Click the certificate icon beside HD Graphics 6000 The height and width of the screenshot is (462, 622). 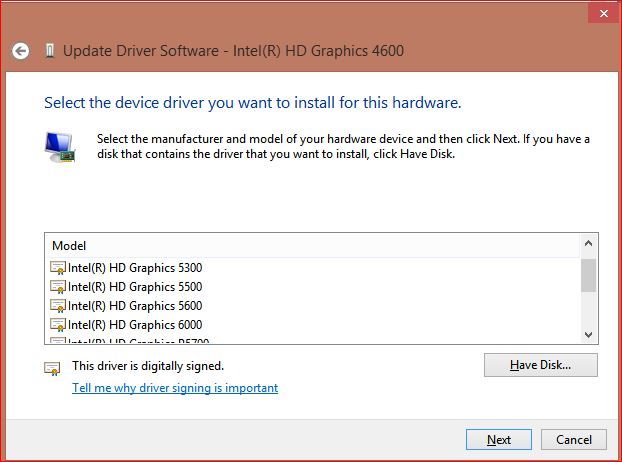coord(58,325)
